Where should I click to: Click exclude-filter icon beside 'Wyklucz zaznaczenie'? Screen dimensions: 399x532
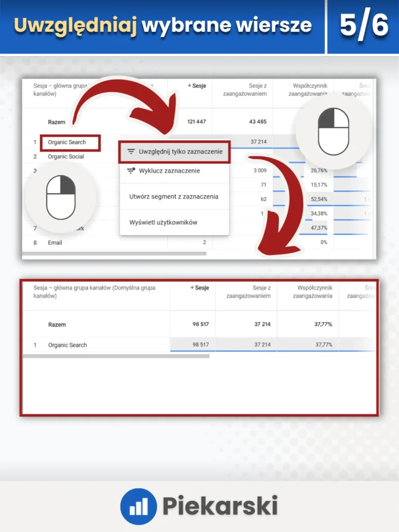(x=130, y=170)
